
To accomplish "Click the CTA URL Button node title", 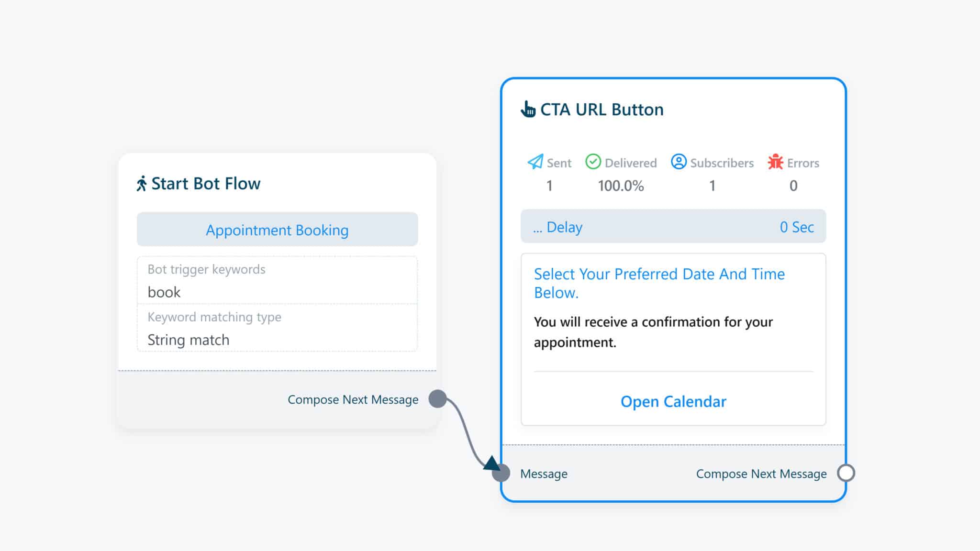I will click(601, 110).
